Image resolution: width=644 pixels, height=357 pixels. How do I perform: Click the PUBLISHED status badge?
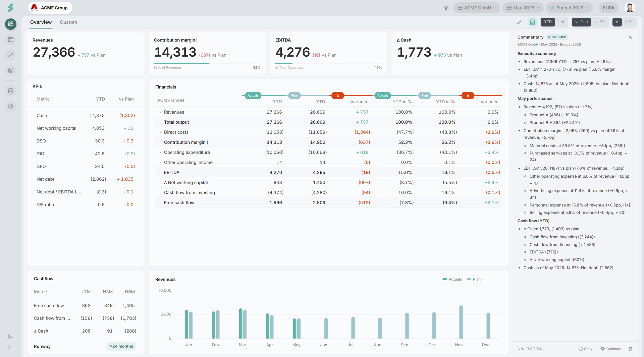(557, 37)
